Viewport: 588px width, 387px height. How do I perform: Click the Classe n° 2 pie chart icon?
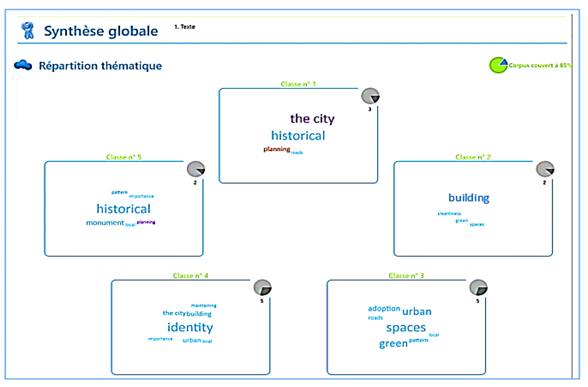coord(545,169)
